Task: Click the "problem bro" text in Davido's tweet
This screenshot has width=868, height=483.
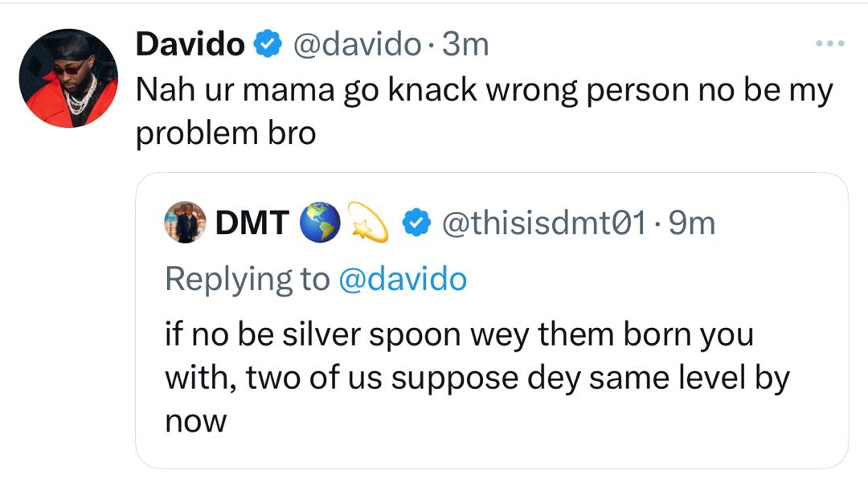Action: coord(226,133)
